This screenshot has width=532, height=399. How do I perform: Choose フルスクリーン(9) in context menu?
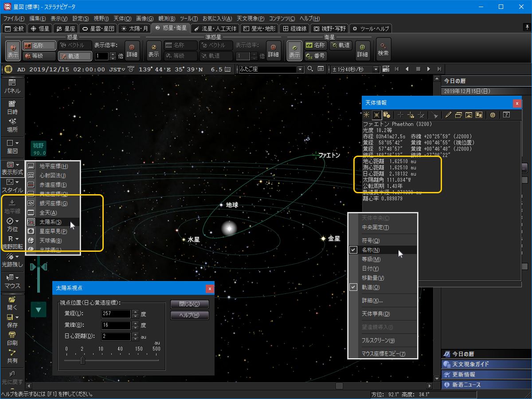pos(383,340)
